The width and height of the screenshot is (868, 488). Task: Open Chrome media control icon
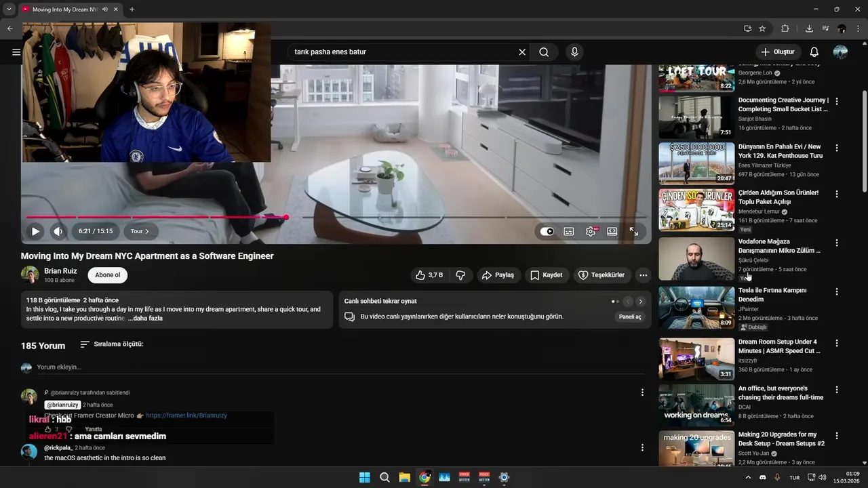[x=825, y=28]
